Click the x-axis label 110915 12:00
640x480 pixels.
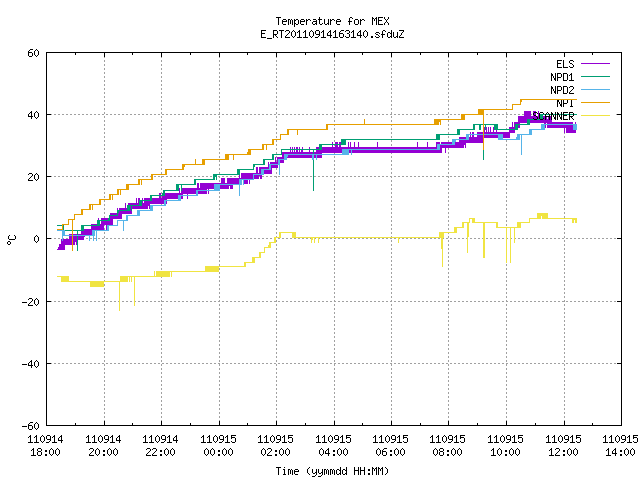click(564, 445)
